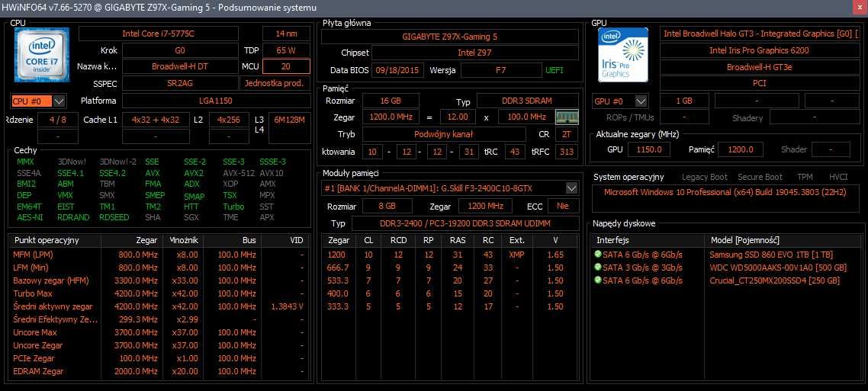The height and width of the screenshot is (391, 868).
Task: Click the Intel Core i7 logo
Action: [41, 55]
